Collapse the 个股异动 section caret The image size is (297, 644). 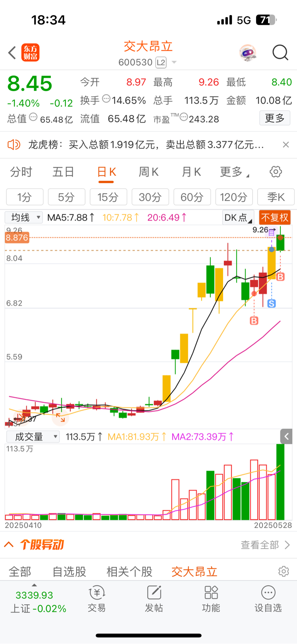9,545
